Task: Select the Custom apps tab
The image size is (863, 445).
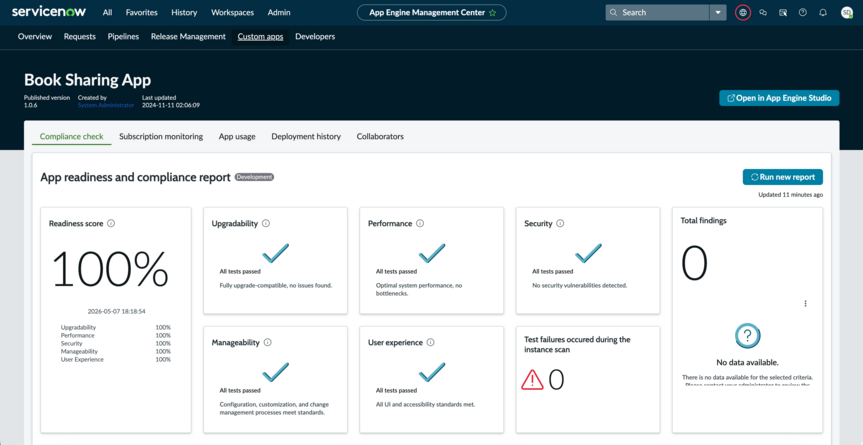Action: click(260, 36)
